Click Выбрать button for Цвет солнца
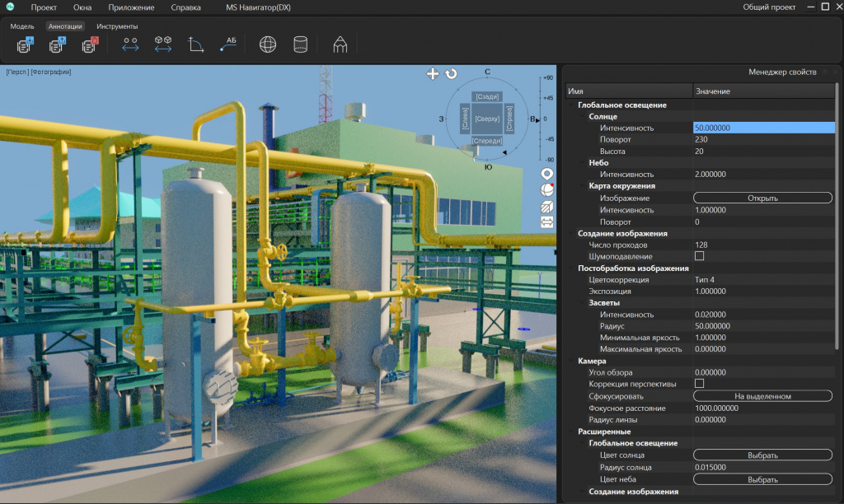 coord(762,455)
